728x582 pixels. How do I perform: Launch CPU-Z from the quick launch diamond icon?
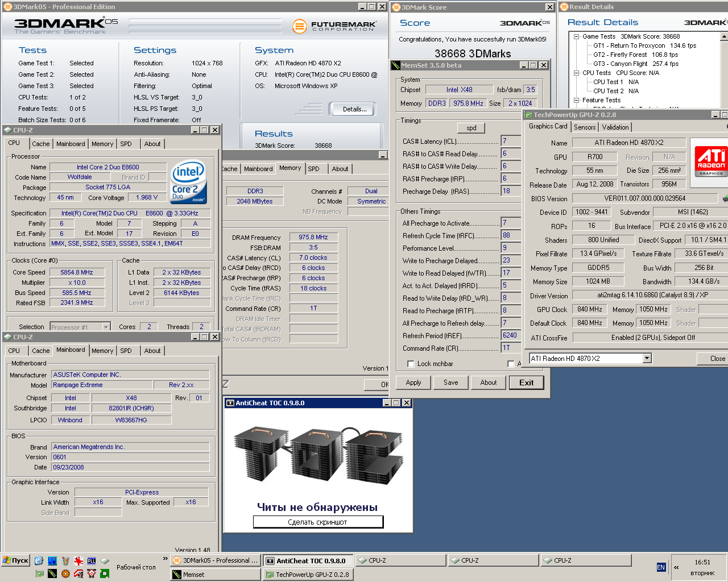pyautogui.click(x=105, y=560)
